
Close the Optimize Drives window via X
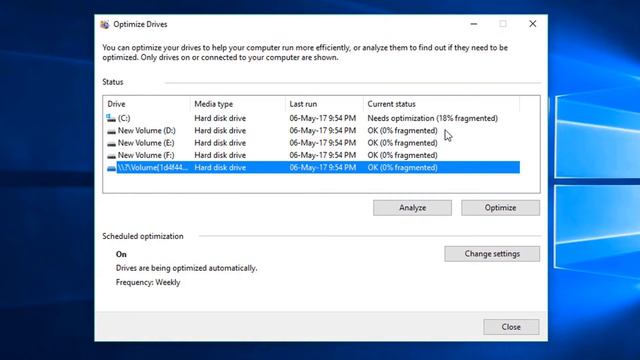tap(533, 24)
